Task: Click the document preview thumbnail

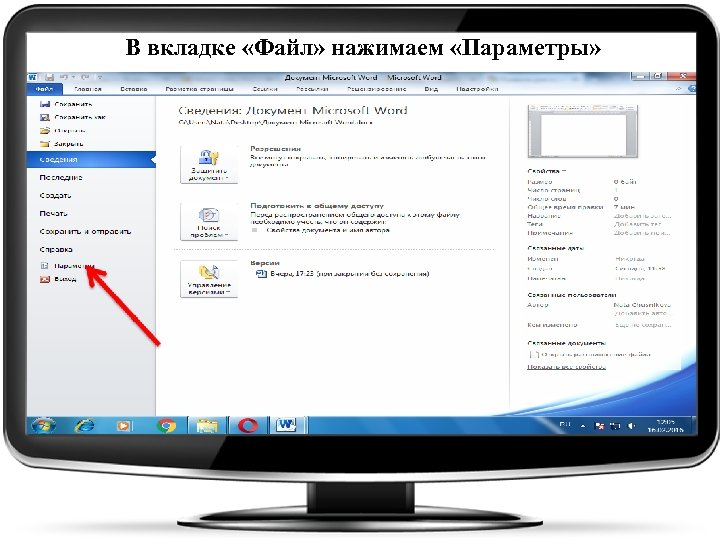Action: click(x=583, y=131)
